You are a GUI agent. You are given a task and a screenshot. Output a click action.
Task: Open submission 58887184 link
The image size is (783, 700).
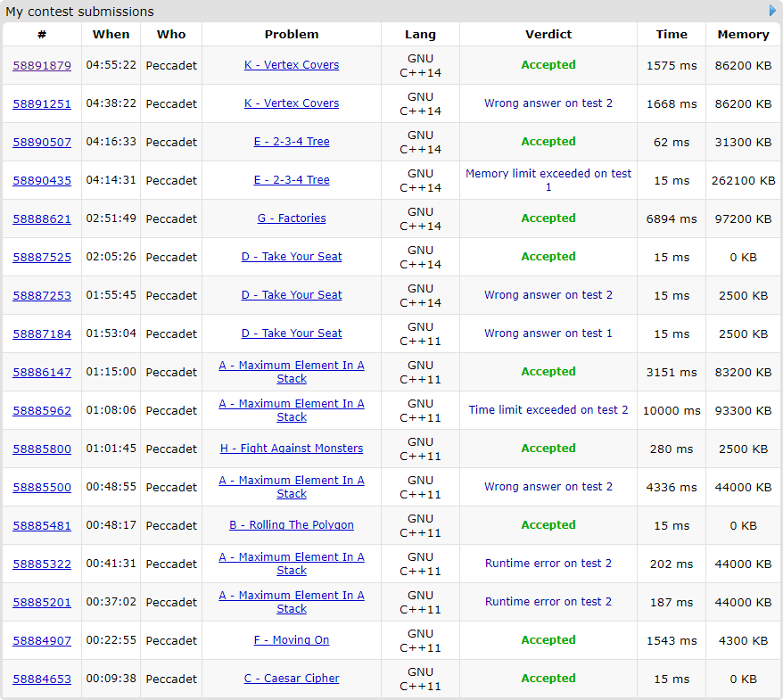[42, 334]
